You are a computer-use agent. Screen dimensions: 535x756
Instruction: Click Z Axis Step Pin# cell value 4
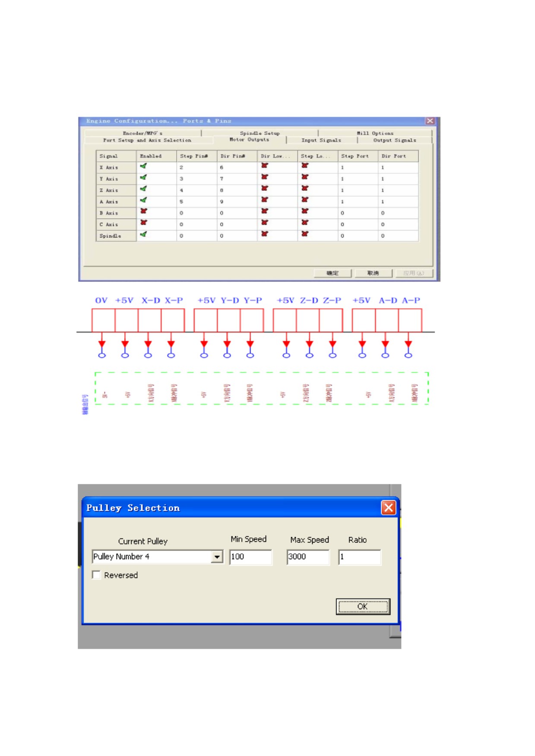click(x=196, y=190)
